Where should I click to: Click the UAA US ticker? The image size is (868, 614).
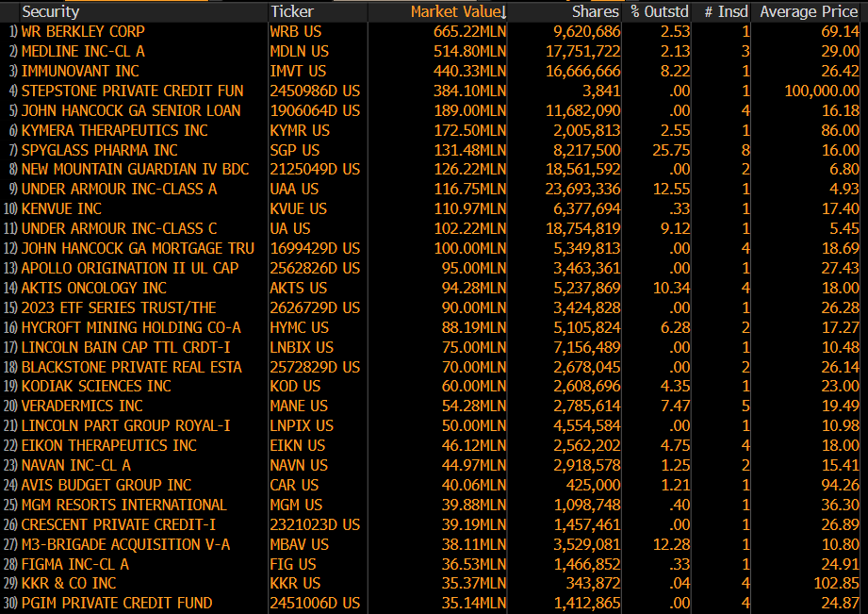(x=294, y=189)
